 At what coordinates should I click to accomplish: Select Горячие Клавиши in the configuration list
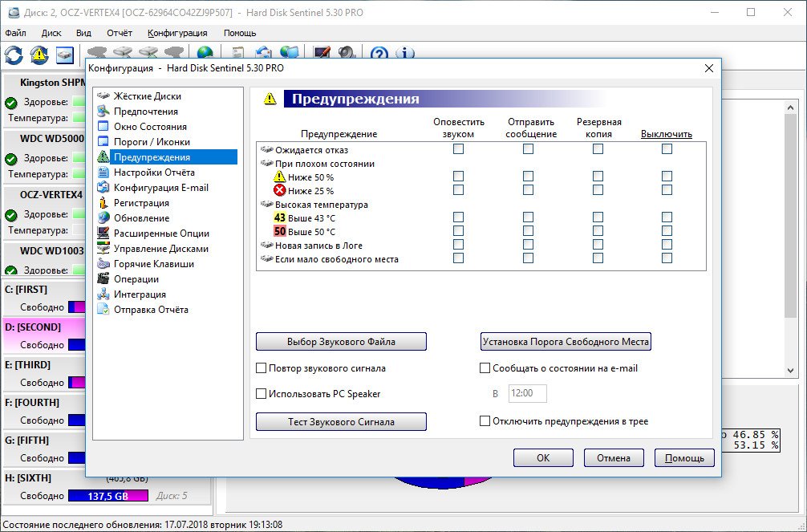point(154,264)
